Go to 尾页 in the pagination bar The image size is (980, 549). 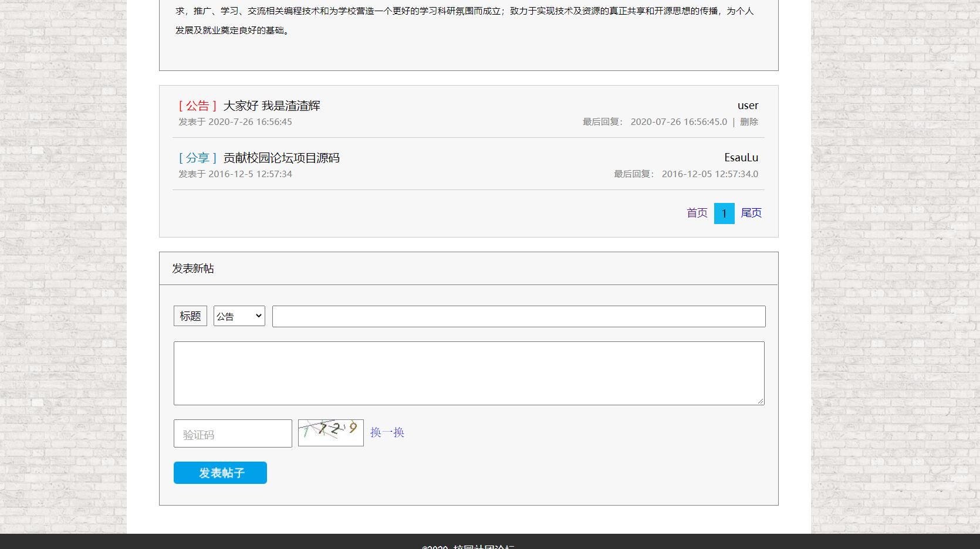(x=752, y=213)
